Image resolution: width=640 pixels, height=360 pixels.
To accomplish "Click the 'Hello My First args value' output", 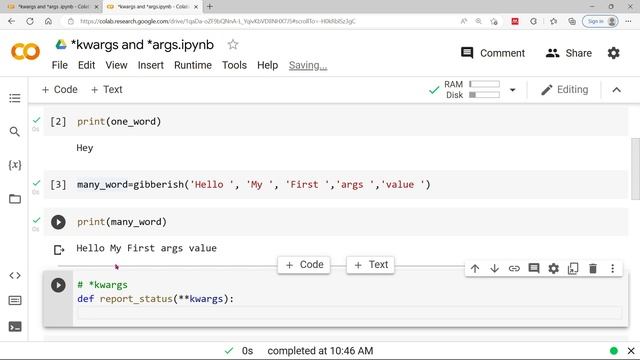I will [147, 248].
